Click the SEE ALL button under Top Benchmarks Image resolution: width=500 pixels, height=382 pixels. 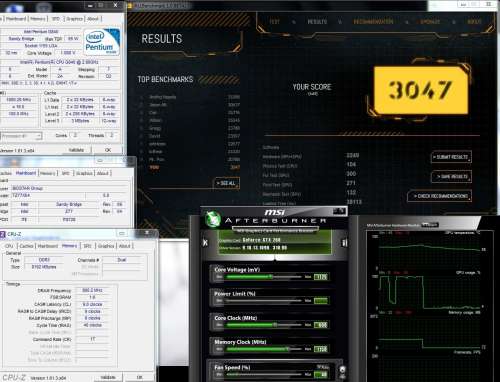tap(226, 183)
